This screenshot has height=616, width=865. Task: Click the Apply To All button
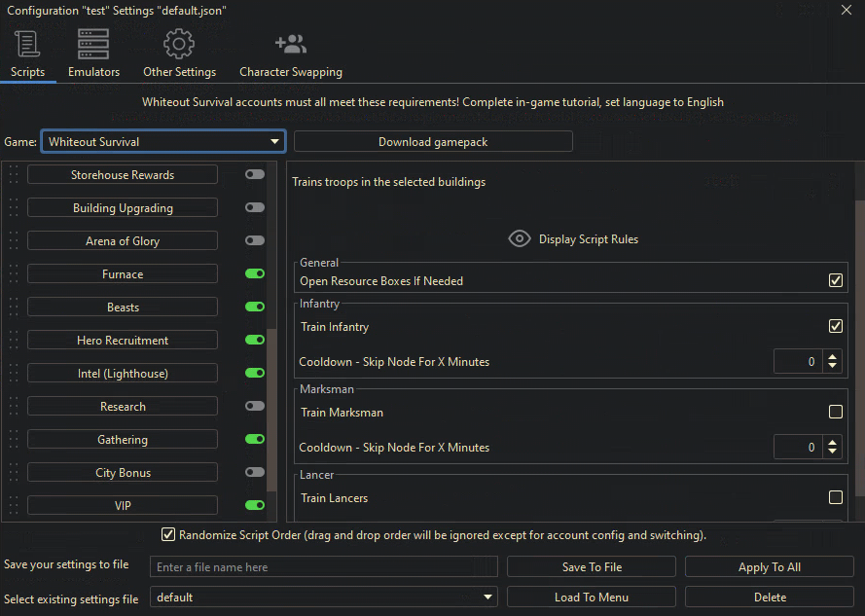pos(769,567)
